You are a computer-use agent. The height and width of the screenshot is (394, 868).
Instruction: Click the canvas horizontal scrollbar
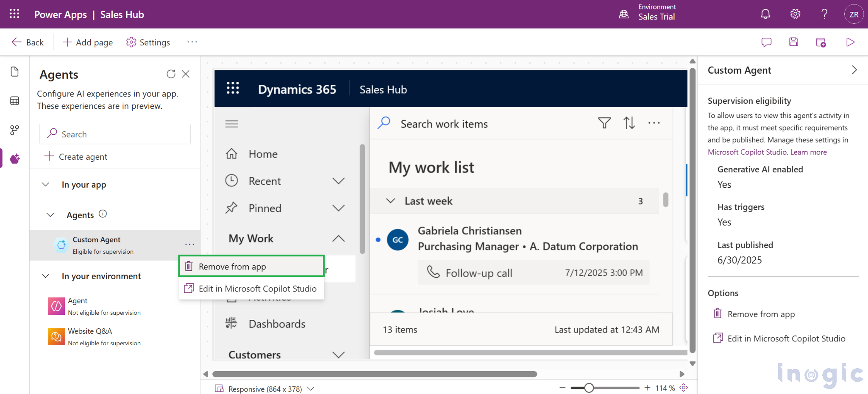tap(375, 374)
